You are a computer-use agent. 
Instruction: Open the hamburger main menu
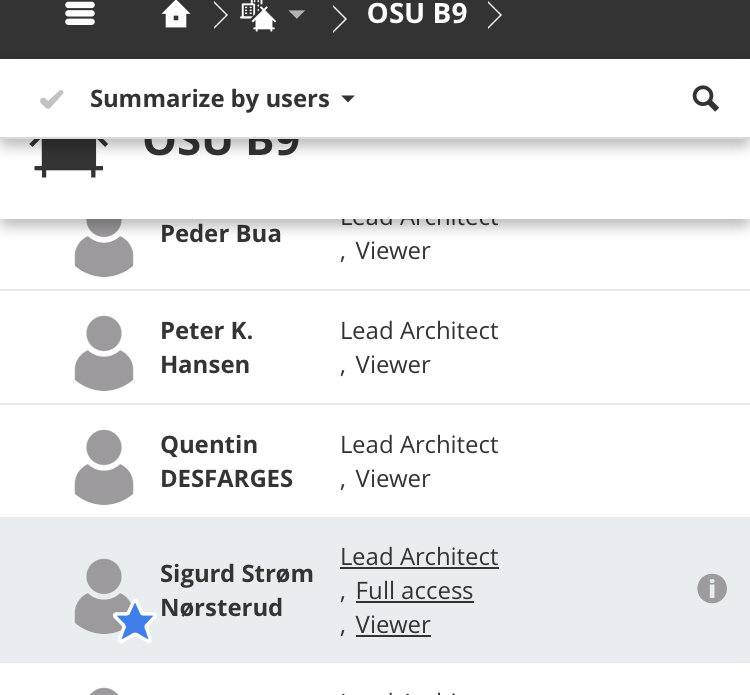79,13
